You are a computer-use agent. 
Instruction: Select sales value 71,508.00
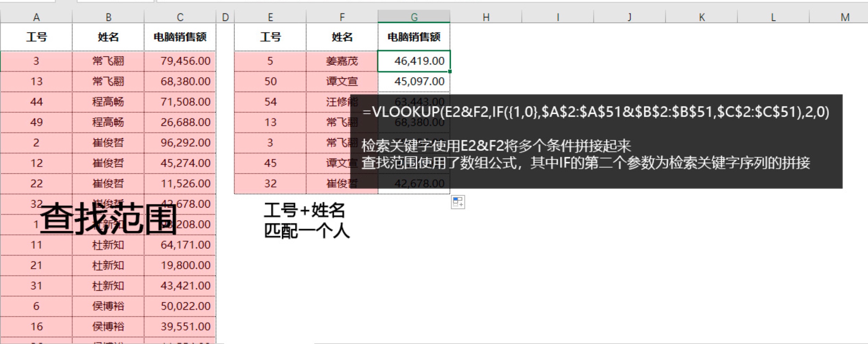(x=180, y=102)
